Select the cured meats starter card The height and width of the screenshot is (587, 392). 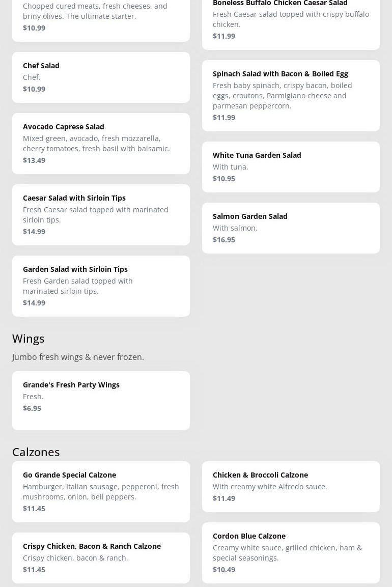[x=101, y=16]
